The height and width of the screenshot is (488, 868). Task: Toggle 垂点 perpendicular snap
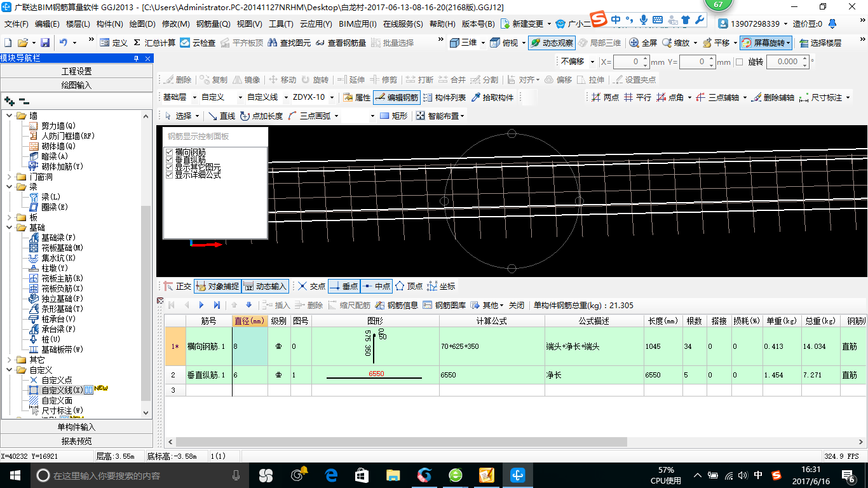344,287
